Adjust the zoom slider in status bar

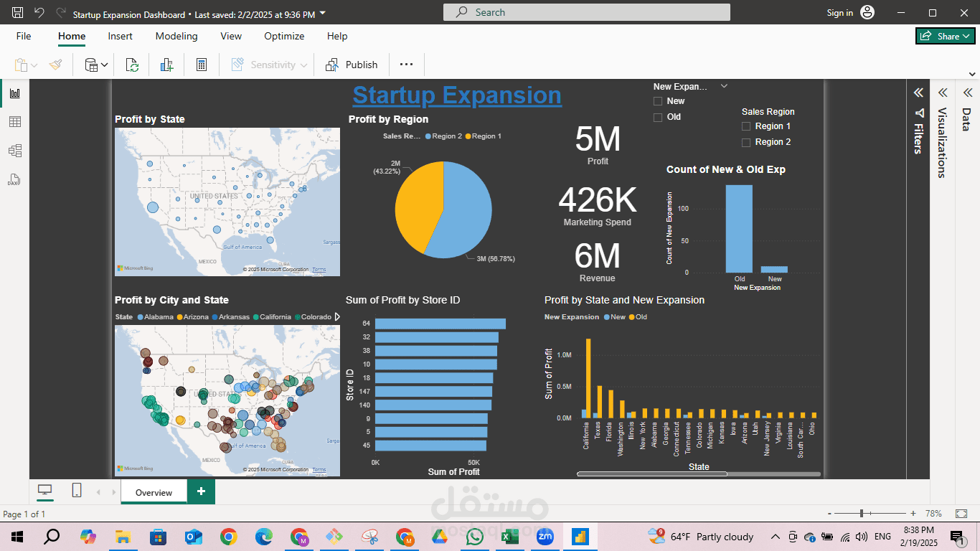pos(862,514)
